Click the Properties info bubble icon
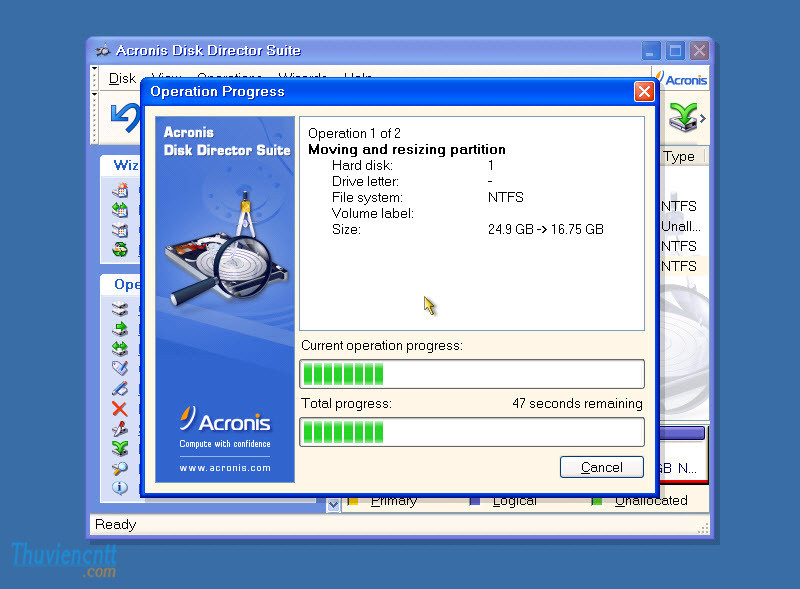The width and height of the screenshot is (800, 589). click(x=120, y=487)
